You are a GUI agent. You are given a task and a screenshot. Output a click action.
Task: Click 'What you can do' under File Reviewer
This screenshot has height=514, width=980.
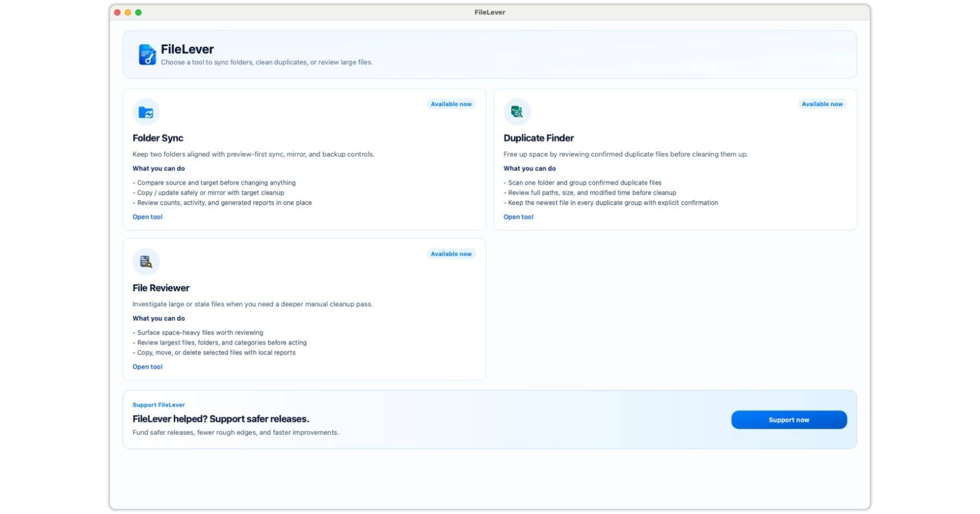(x=158, y=319)
